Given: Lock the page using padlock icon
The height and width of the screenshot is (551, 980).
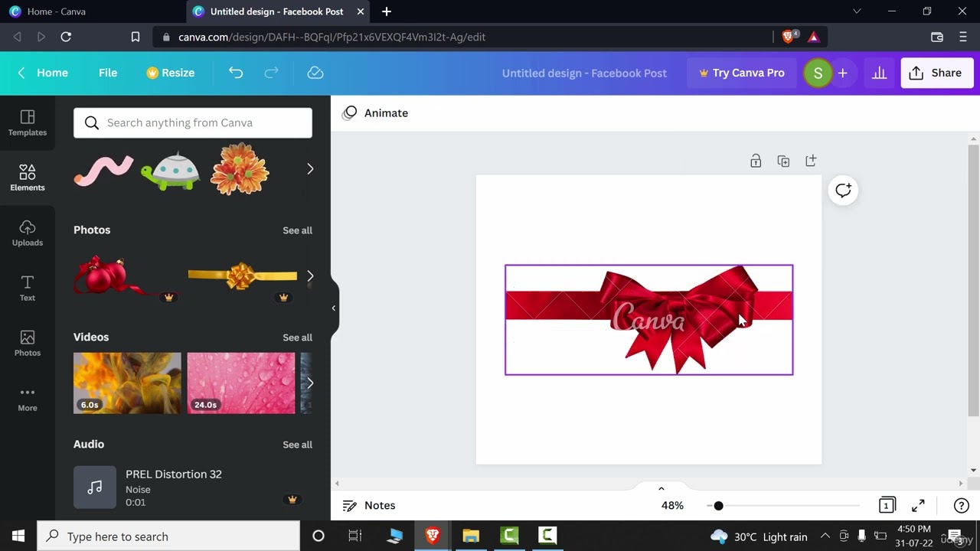Looking at the screenshot, I should 756,161.
